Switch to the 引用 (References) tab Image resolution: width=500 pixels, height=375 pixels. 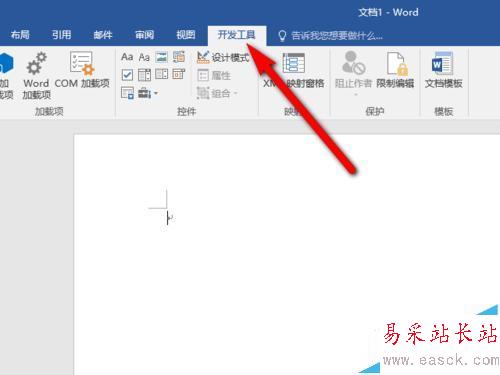(61, 35)
